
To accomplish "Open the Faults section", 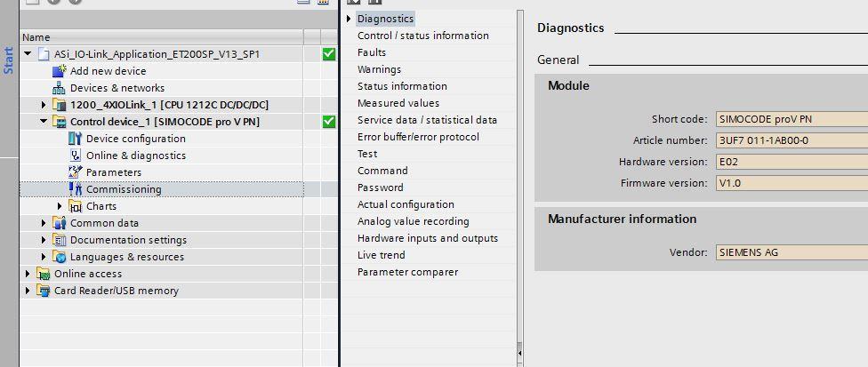I will click(x=372, y=52).
